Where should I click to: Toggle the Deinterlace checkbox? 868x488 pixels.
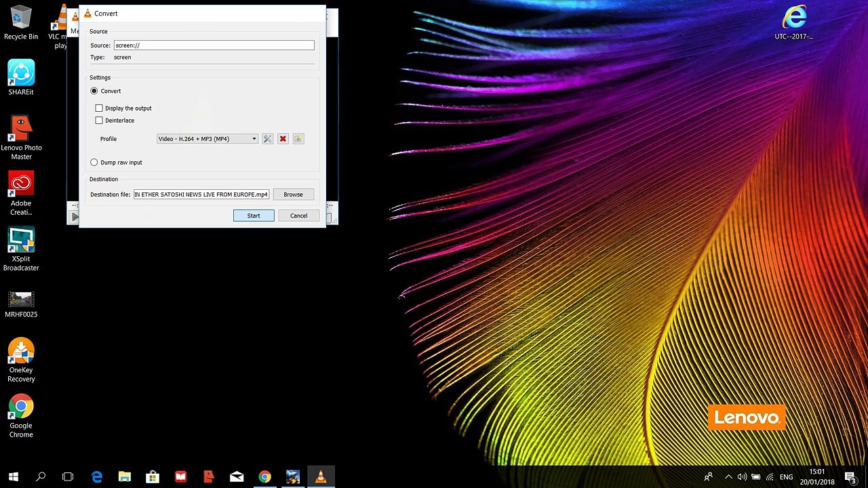click(x=99, y=121)
